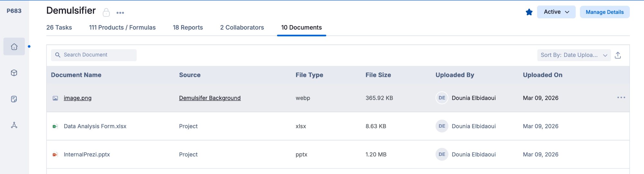
Task: Expand the Active status dropdown
Action: point(556,12)
